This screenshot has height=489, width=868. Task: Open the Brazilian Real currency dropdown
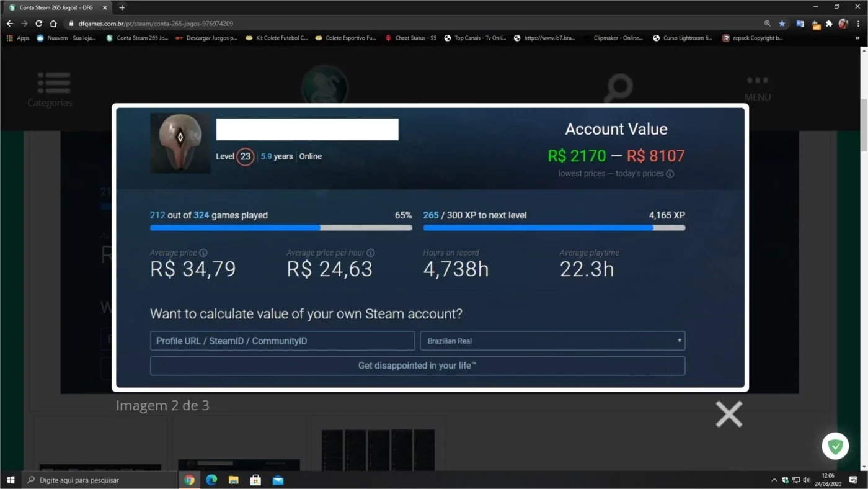(x=552, y=341)
